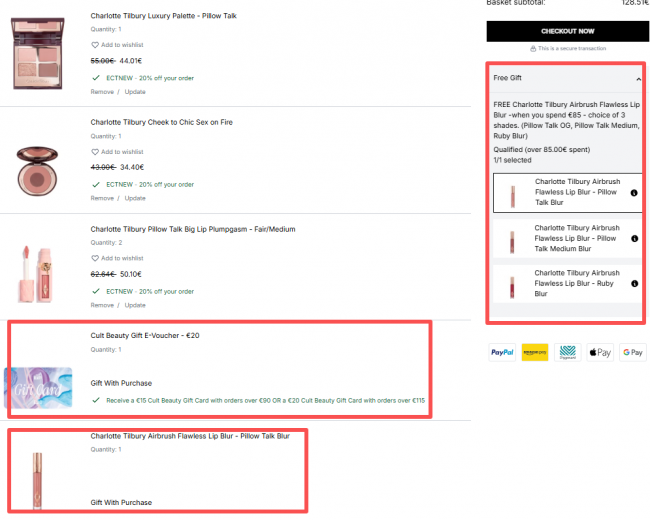Update Luxury Palette Pillow Talk quantity

135,92
